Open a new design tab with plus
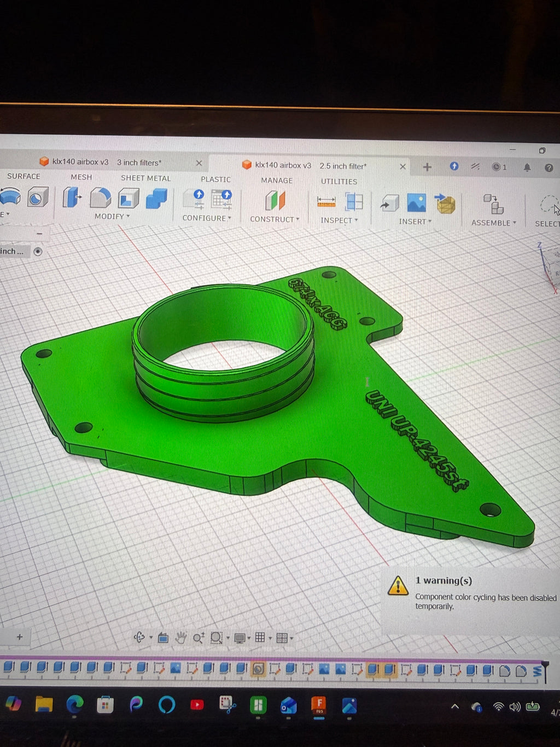 click(x=427, y=167)
